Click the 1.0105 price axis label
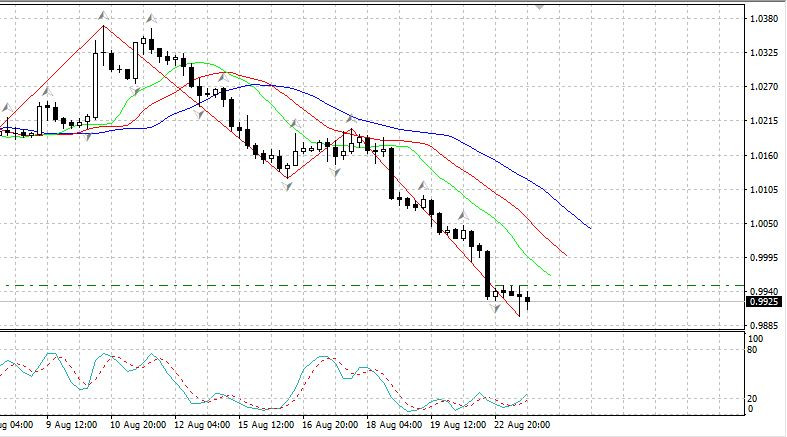 tap(764, 190)
